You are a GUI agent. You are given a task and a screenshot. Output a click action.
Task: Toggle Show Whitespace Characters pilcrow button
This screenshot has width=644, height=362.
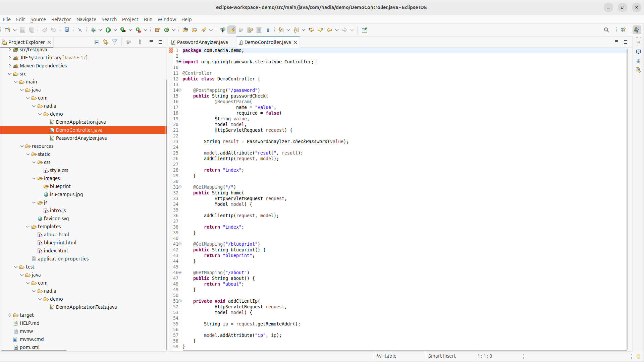coord(268,30)
